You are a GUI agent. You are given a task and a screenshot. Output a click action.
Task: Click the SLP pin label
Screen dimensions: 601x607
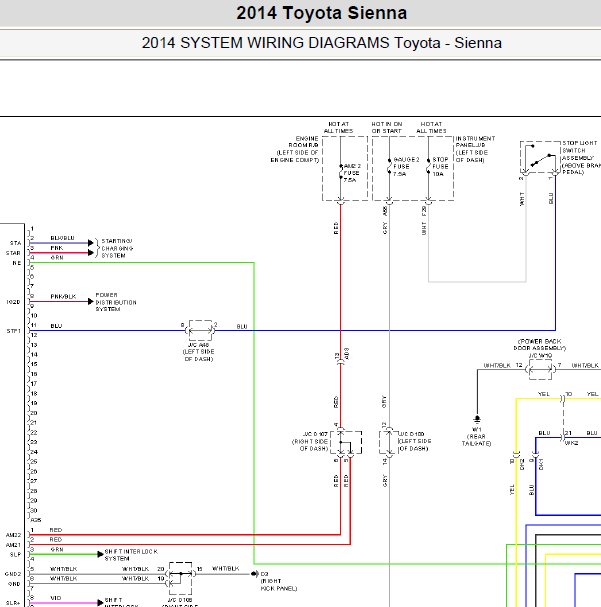coord(15,554)
